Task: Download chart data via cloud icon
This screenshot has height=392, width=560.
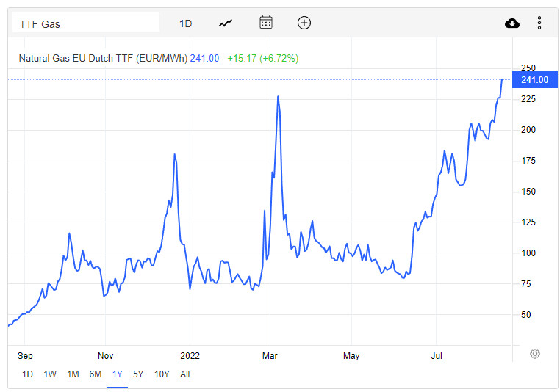Action: coord(512,23)
